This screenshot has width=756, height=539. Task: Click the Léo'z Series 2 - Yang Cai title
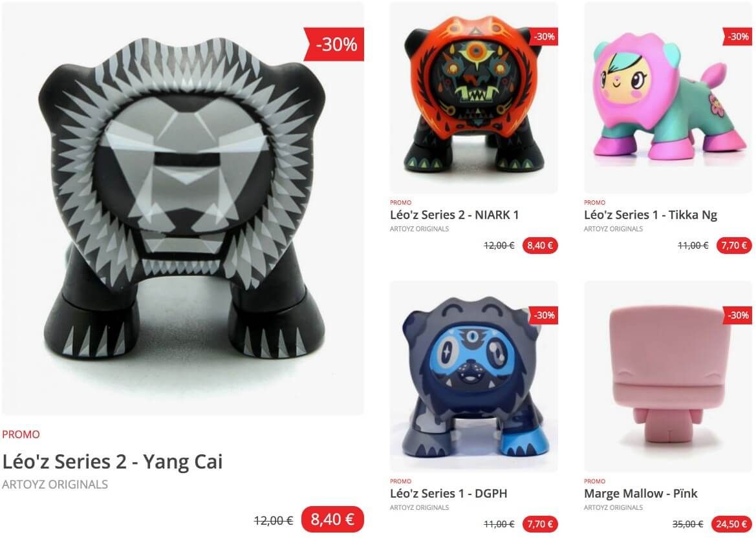pyautogui.click(x=113, y=461)
